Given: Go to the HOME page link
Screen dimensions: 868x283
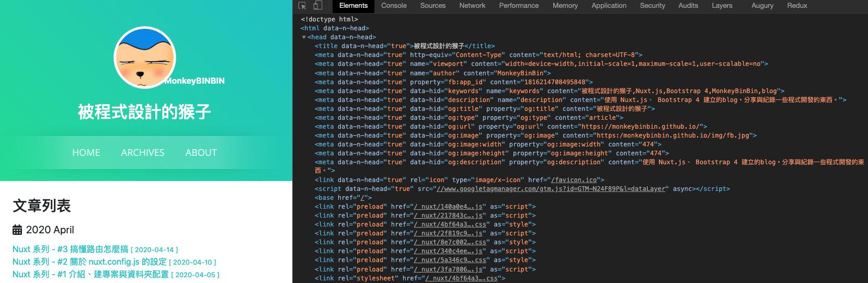Looking at the screenshot, I should click(86, 153).
